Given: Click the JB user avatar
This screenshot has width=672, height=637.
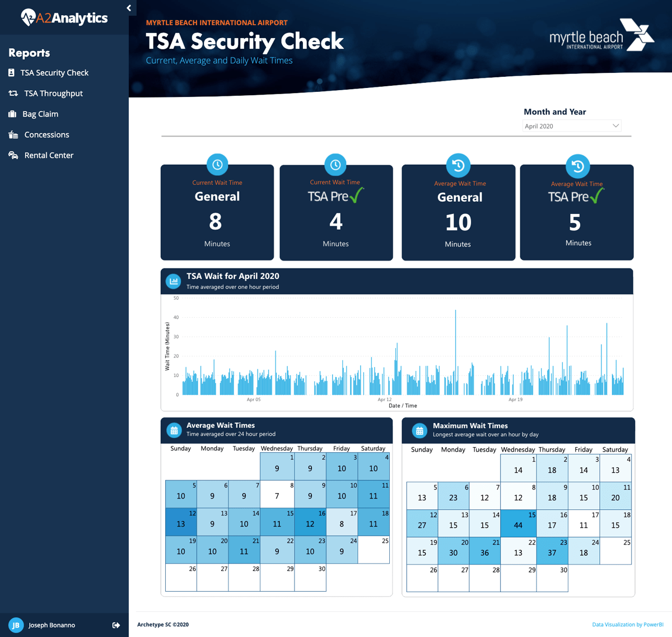Looking at the screenshot, I should coord(16,625).
